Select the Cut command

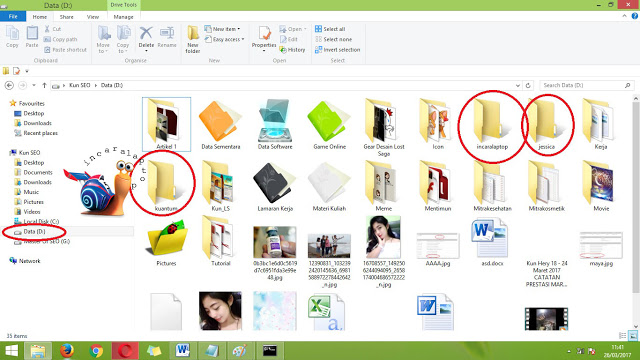pos(52,29)
